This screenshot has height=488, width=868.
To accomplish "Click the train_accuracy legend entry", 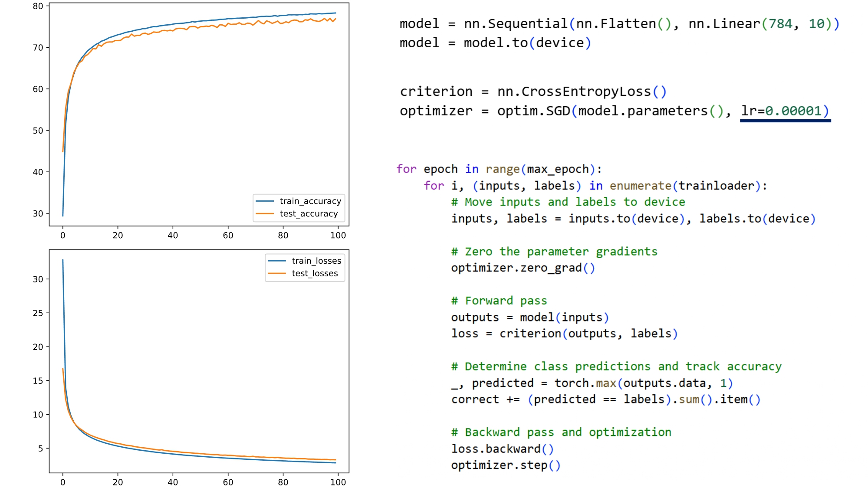I will point(310,201).
